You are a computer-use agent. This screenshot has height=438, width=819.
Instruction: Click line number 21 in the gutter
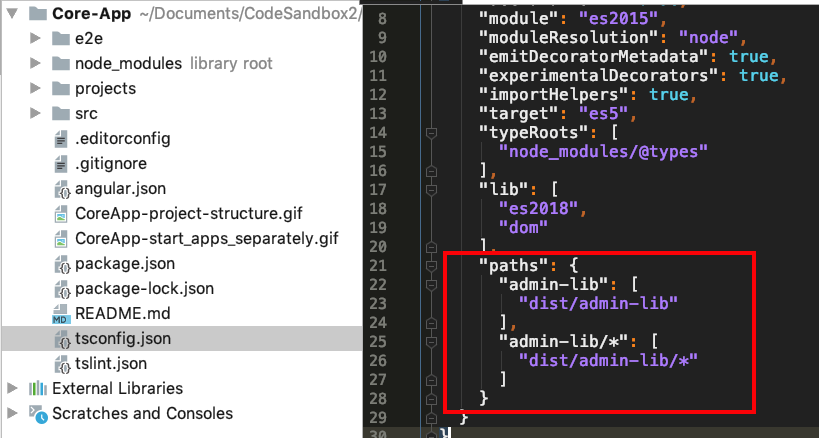(x=378, y=265)
